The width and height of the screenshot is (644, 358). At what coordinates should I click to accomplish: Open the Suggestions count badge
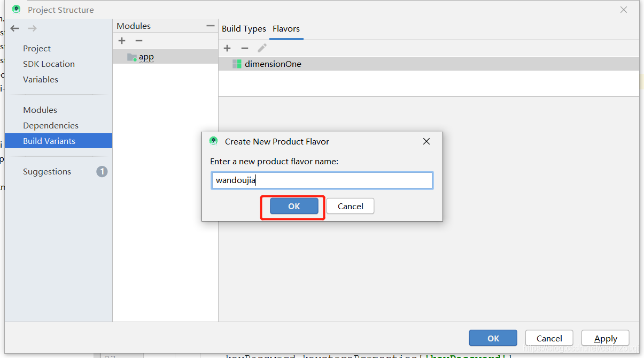102,172
